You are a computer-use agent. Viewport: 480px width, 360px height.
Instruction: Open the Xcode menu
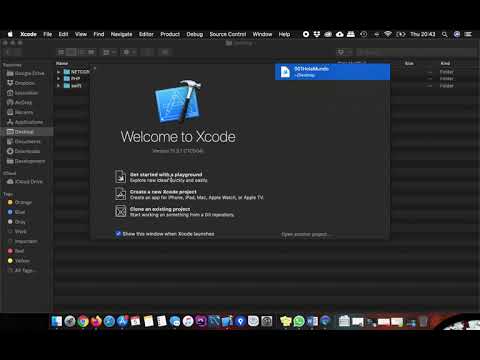28,34
